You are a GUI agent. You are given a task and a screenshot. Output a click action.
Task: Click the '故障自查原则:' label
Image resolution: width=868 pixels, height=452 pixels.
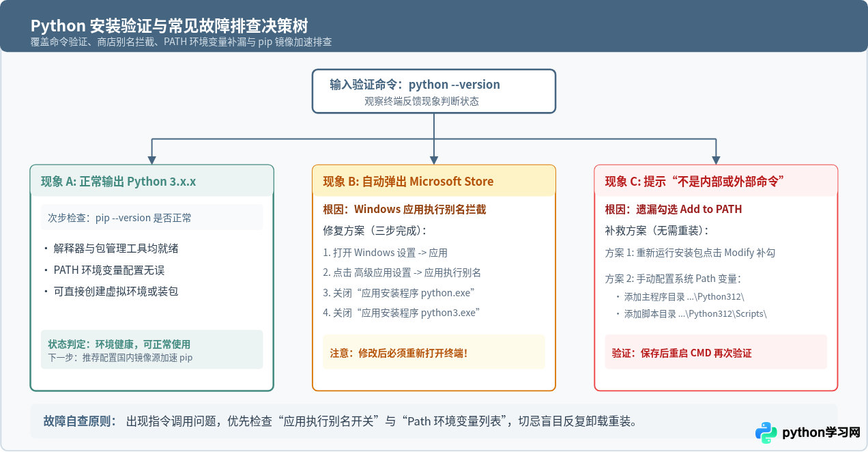click(80, 421)
